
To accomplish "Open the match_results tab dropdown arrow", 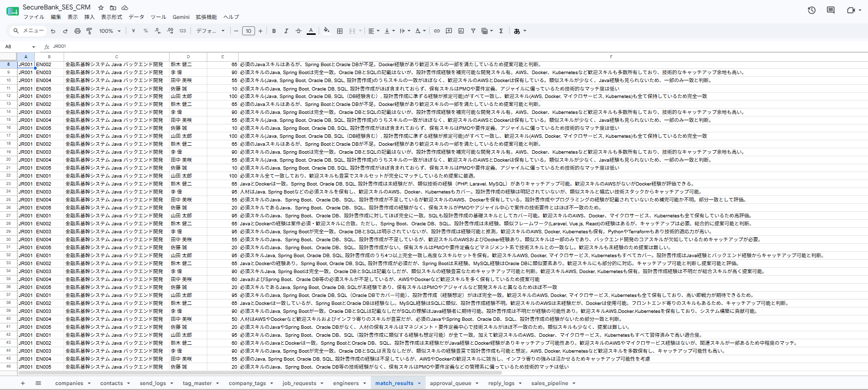I will click(419, 383).
